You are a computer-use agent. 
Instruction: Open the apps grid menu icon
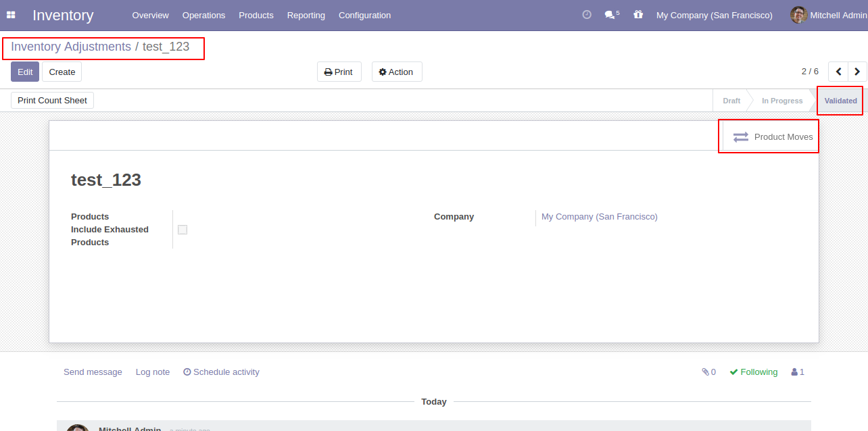pyautogui.click(x=11, y=15)
